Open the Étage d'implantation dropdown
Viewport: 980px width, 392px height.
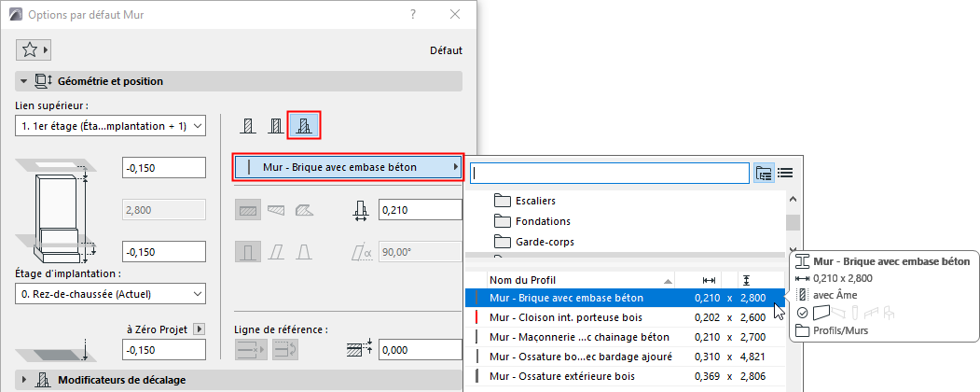click(x=110, y=295)
